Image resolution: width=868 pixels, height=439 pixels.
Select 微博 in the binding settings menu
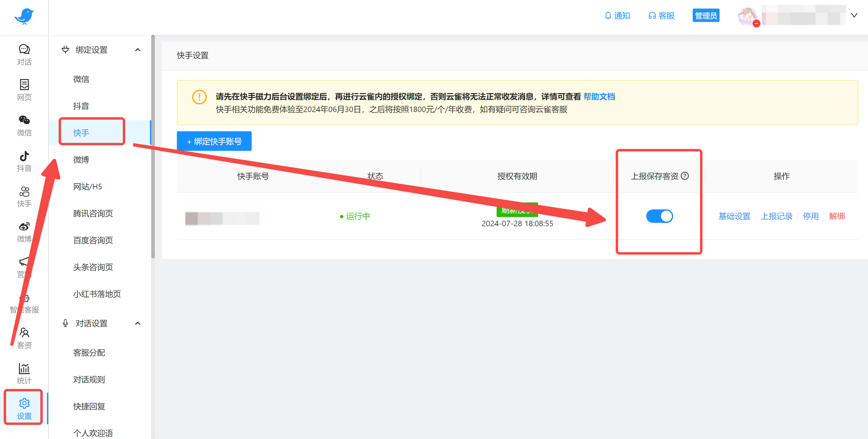click(81, 160)
